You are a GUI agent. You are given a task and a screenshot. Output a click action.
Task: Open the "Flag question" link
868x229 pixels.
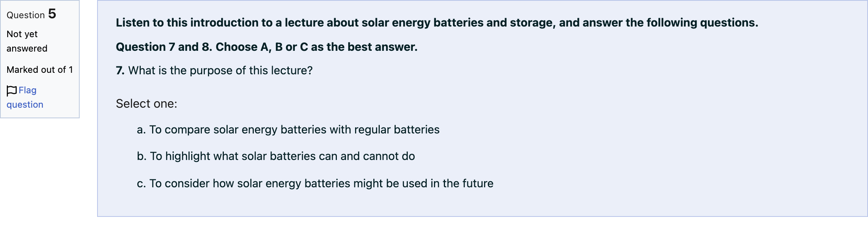click(x=25, y=97)
